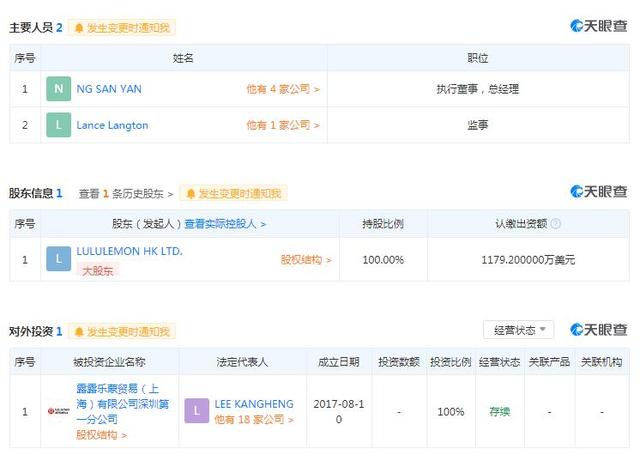Open LULULEMON HK LTD. shareholder link
Image resolution: width=640 pixels, height=473 pixels.
click(129, 251)
